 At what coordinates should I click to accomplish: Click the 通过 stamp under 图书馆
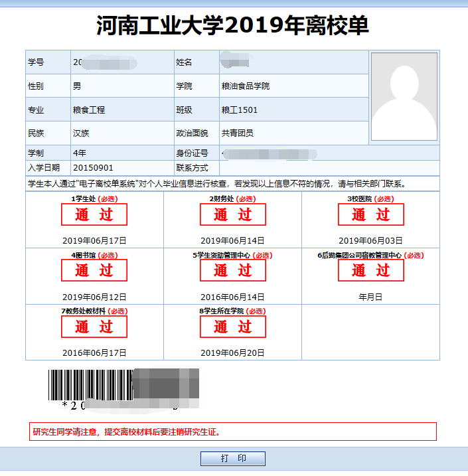[94, 271]
